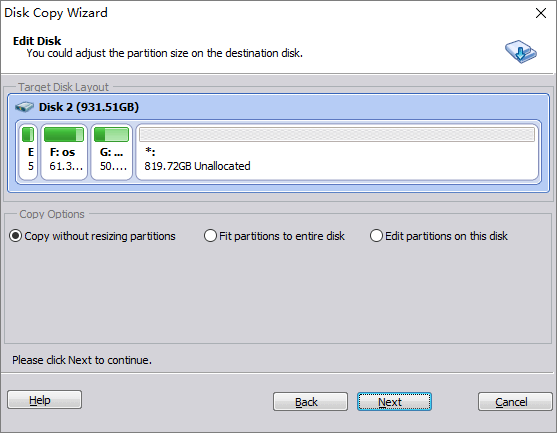
Task: Select the 819.72GB Unallocated space block
Action: coord(337,152)
